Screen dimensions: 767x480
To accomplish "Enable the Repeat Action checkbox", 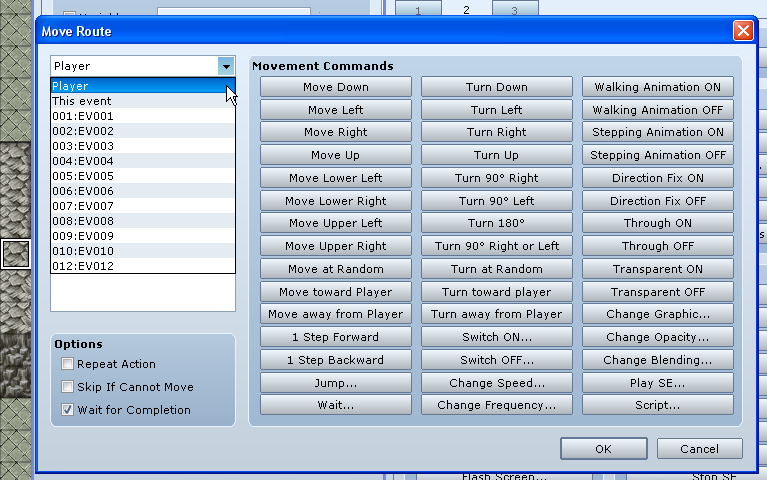I will coord(68,364).
